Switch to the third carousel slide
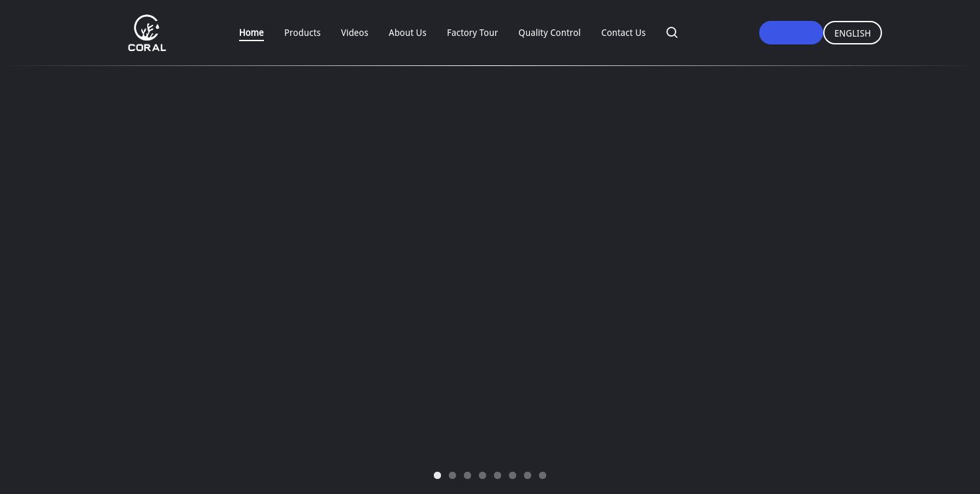The image size is (980, 494). pos(467,475)
